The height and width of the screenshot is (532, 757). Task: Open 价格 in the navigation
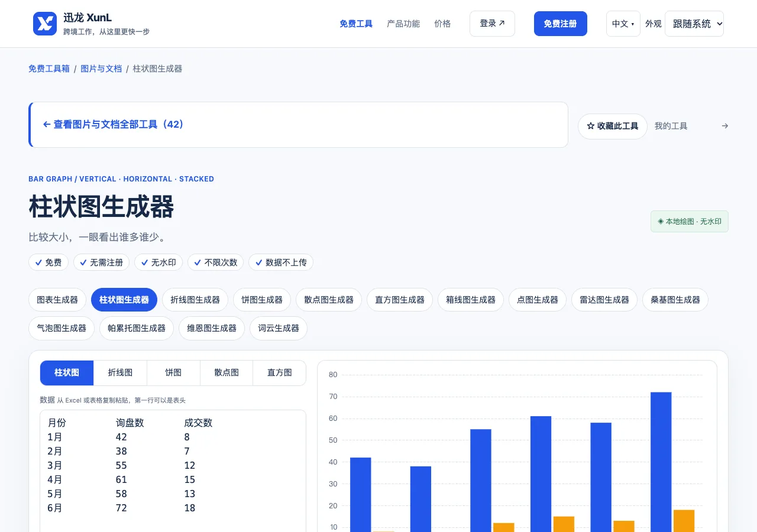tap(442, 24)
